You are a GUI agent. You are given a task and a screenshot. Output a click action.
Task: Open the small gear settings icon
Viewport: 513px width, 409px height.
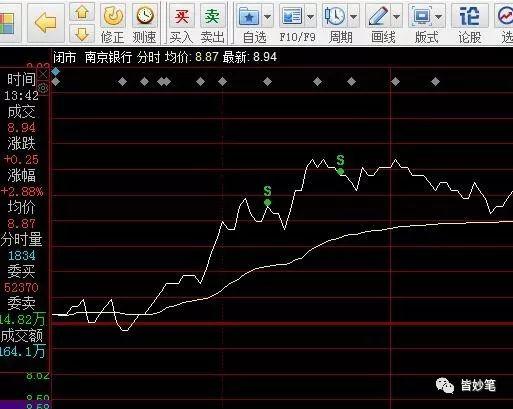click(43, 88)
